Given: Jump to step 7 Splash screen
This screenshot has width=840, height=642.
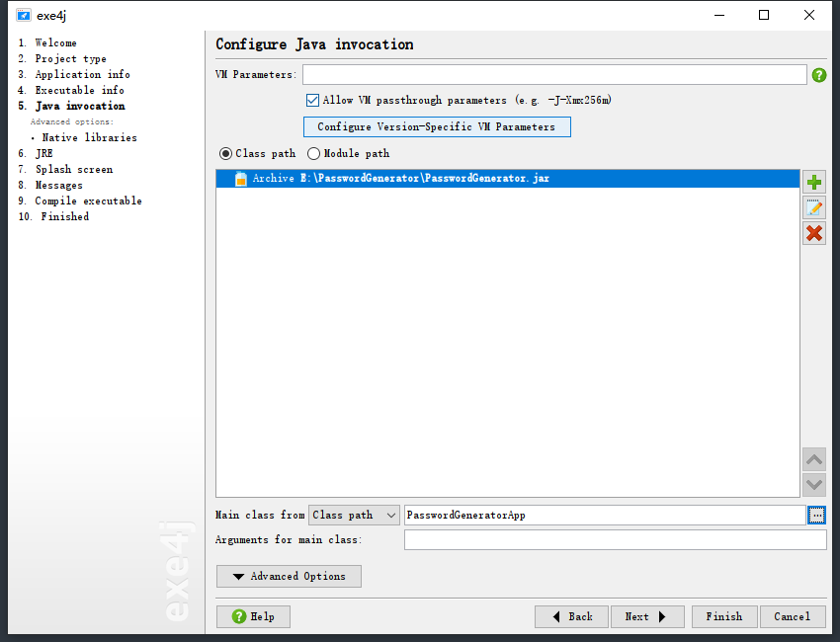Looking at the screenshot, I should tap(65, 169).
